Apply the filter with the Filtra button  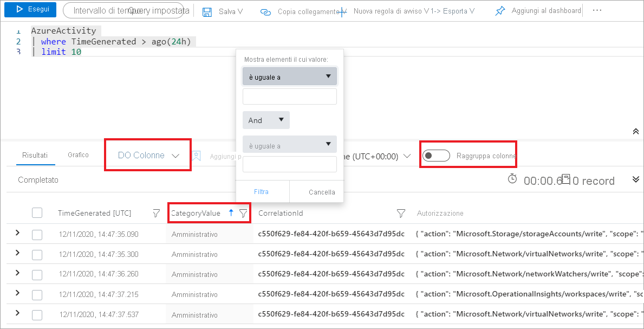pyautogui.click(x=262, y=191)
